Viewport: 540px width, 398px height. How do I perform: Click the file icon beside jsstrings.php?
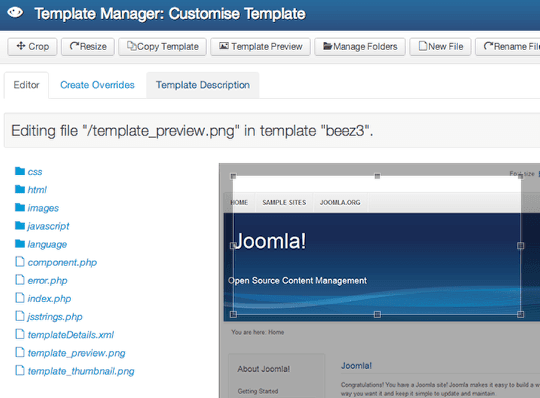tap(20, 316)
